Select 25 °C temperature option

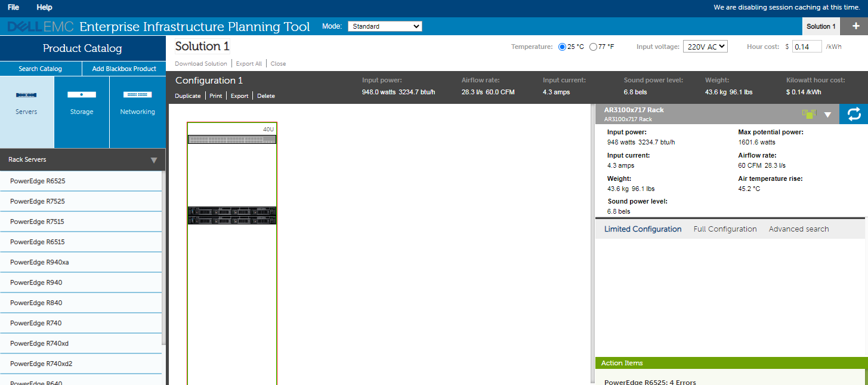(562, 47)
